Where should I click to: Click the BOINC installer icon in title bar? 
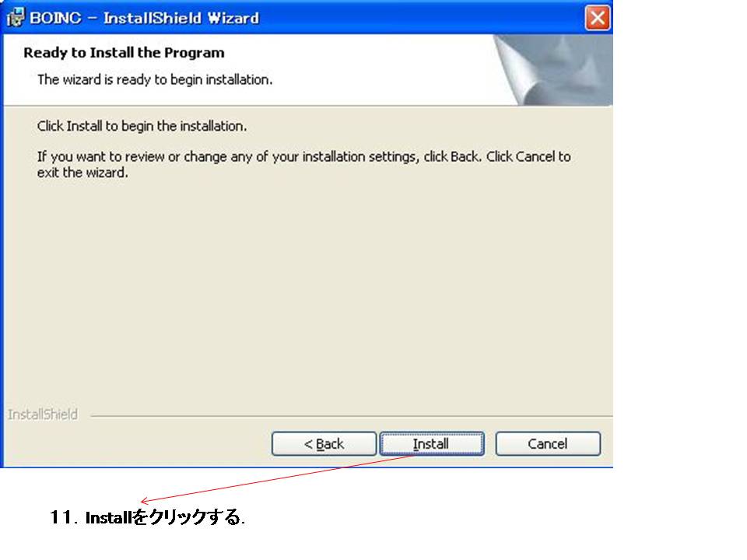(16, 18)
